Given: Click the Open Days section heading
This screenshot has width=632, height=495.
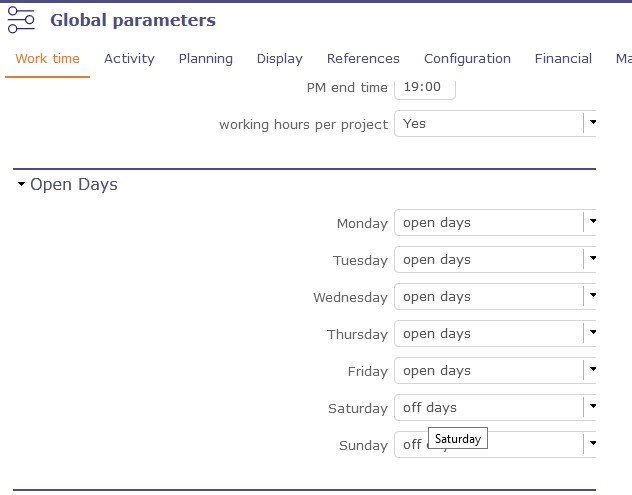Looking at the screenshot, I should (74, 185).
